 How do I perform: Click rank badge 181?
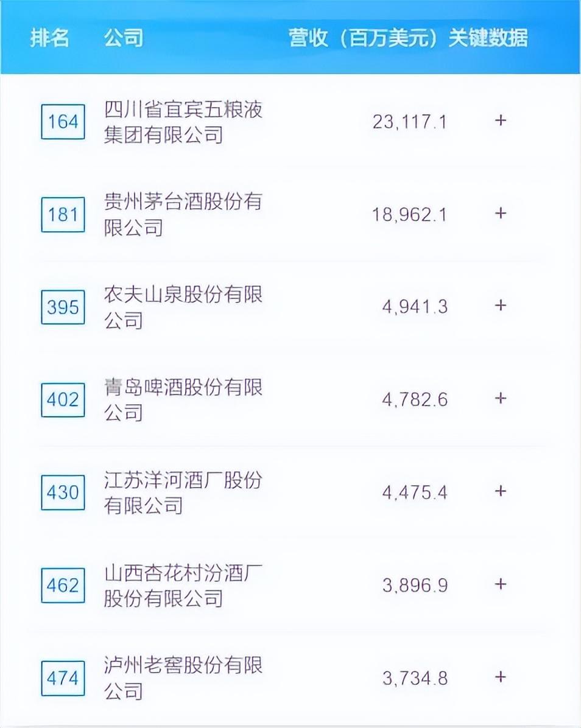pos(63,214)
